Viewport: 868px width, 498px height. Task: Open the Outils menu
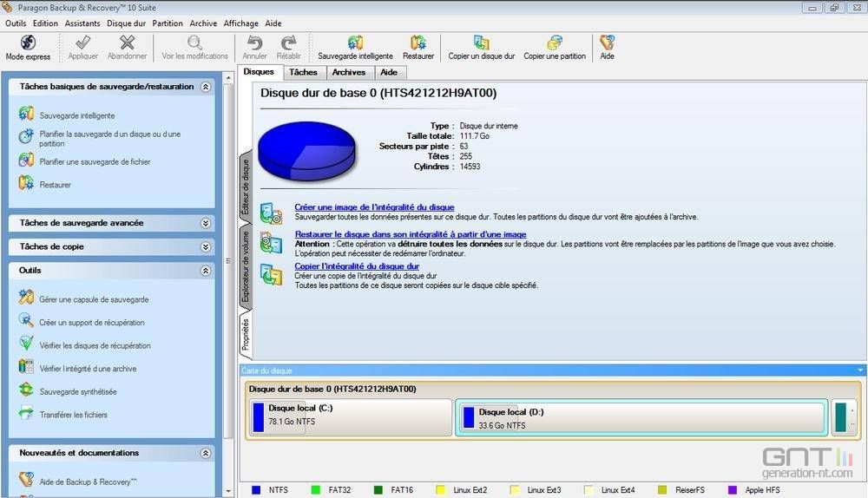tap(16, 23)
